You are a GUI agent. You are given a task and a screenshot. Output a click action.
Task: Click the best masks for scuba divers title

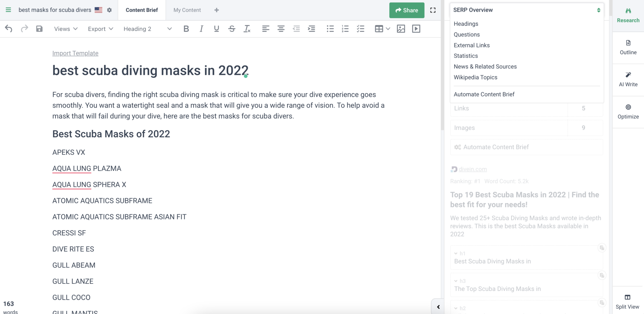tap(55, 10)
